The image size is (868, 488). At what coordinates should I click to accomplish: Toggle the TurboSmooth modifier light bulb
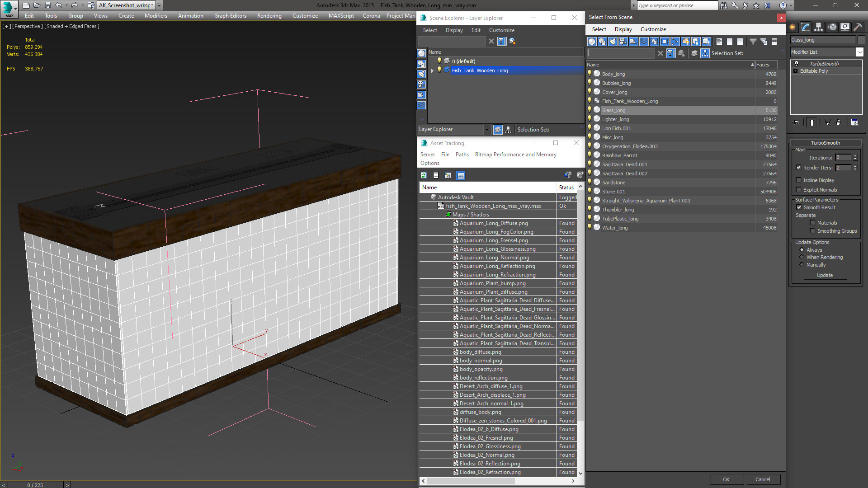797,63
